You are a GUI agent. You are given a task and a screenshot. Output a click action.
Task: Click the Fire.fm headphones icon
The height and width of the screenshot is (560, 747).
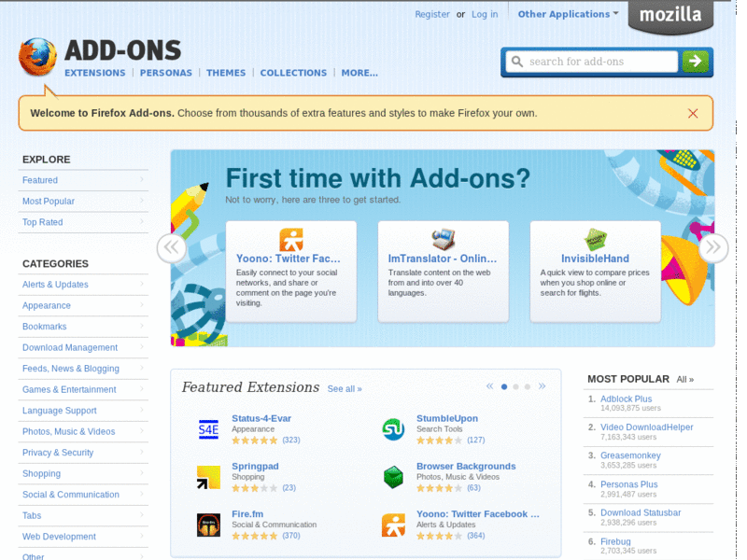tap(208, 525)
